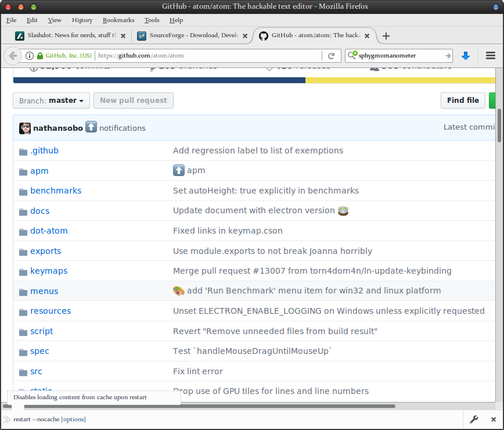Submit search with go arrow

[448, 56]
